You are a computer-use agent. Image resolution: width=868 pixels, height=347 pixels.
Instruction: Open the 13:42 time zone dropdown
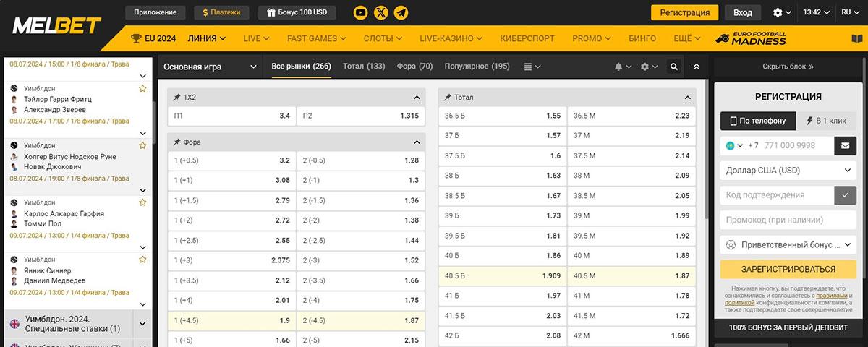click(816, 12)
